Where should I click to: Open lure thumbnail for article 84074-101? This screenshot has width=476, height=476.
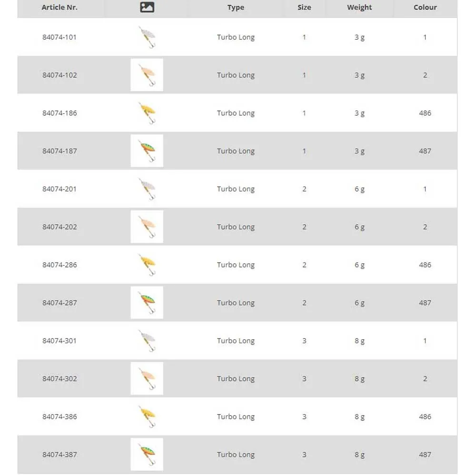tap(147, 37)
